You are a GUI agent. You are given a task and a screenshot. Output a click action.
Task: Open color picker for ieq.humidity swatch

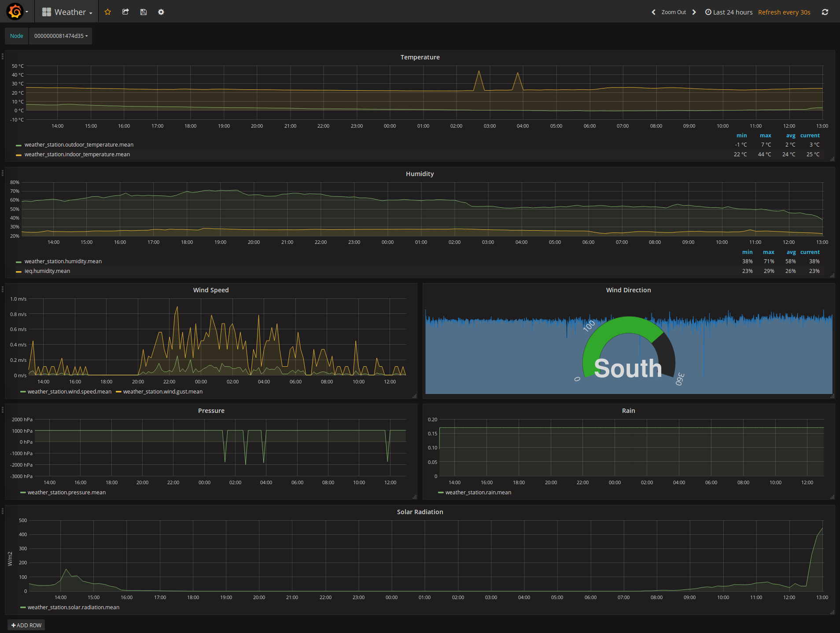coord(18,272)
